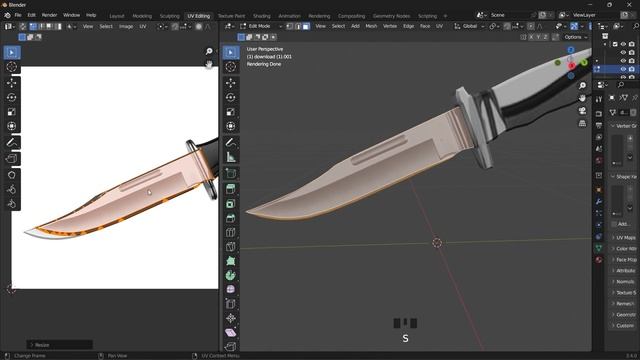Choose the Move tool in 3D viewport

(x=231, y=83)
